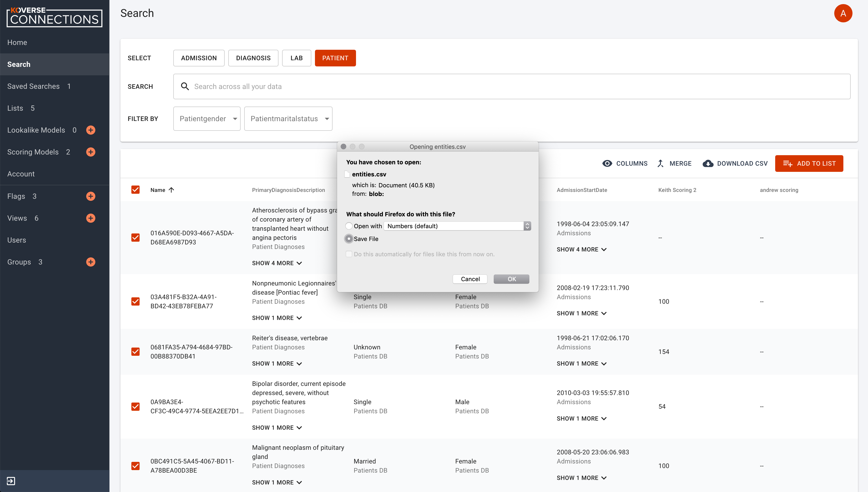Viewport: 868px width, 492px height.
Task: Open the Patientmaritalstatus filter dropdown
Action: (x=288, y=119)
